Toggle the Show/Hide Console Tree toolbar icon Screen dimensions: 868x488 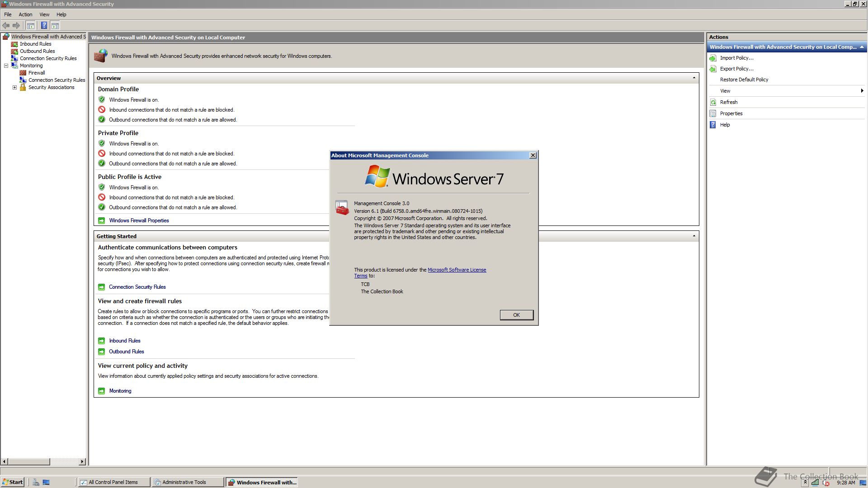[x=31, y=26]
